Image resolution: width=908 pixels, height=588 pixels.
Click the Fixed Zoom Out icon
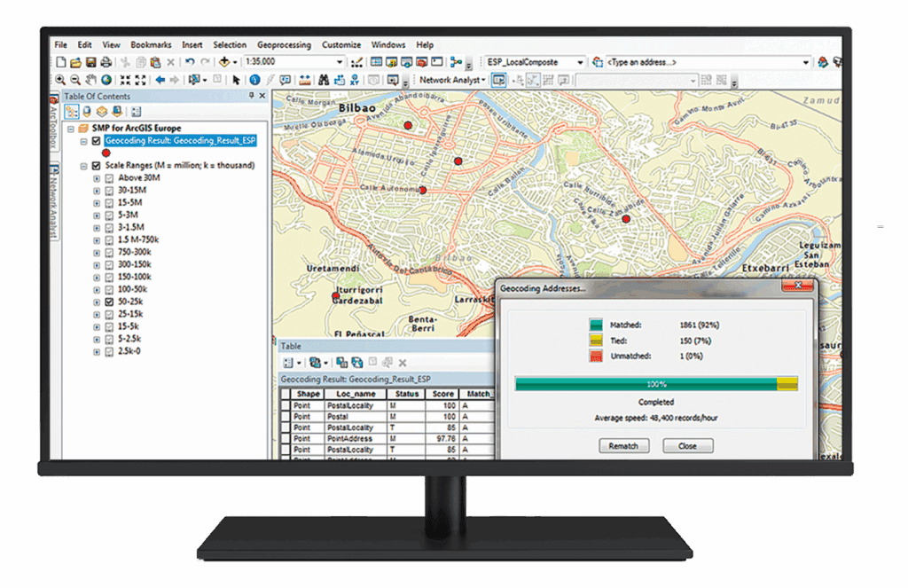140,80
